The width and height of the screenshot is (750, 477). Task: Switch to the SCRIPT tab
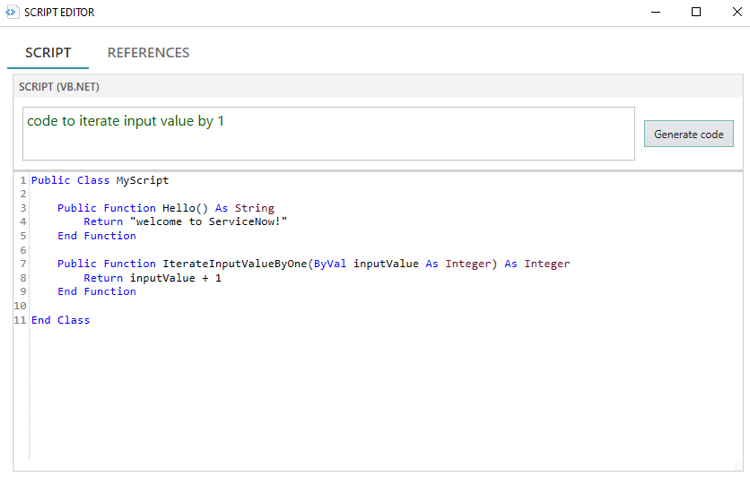[x=48, y=53]
